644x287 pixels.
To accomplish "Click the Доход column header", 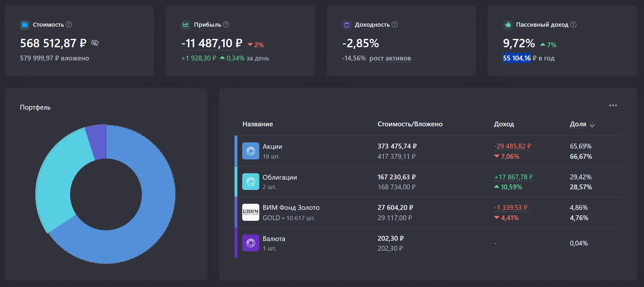I will 504,124.
